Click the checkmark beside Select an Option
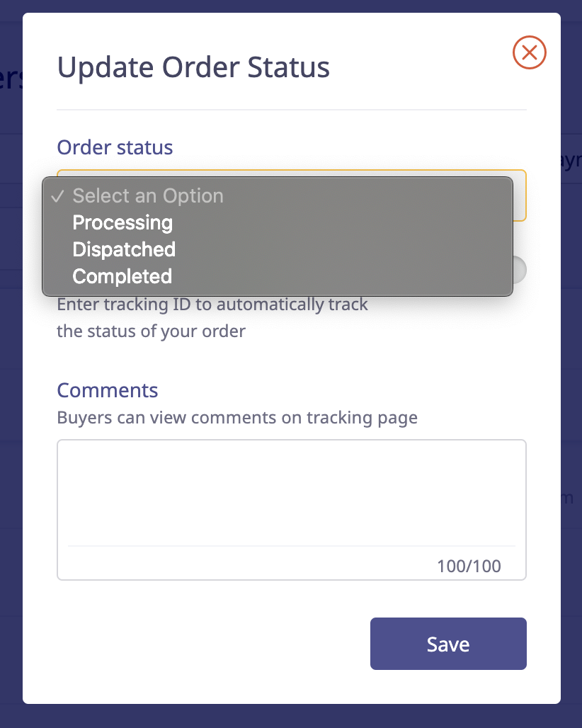The image size is (582, 728). [x=58, y=196]
